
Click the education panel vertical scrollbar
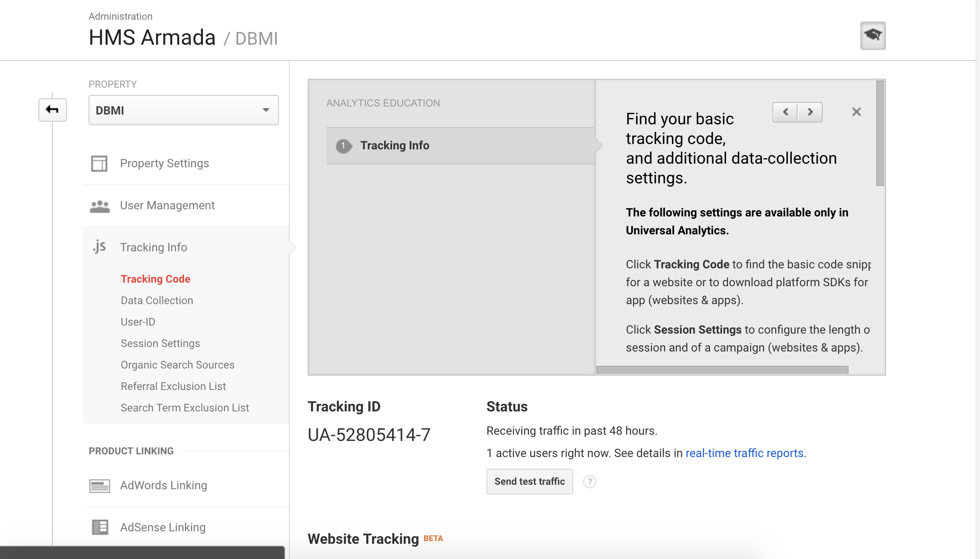[x=880, y=133]
